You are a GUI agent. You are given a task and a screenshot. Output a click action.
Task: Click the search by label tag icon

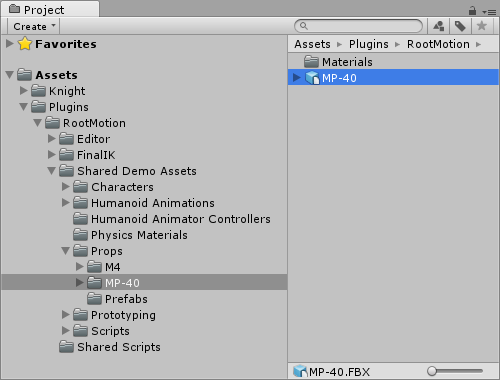[460, 26]
